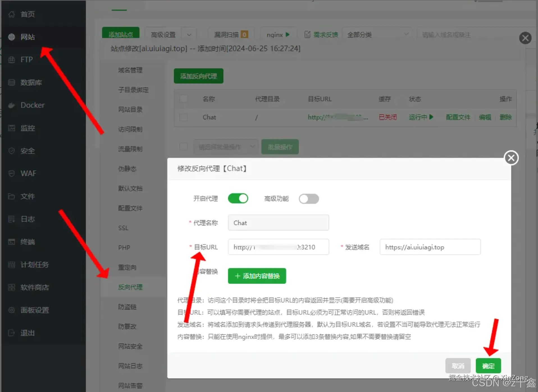Click the 添加反向代理 button

click(199, 76)
